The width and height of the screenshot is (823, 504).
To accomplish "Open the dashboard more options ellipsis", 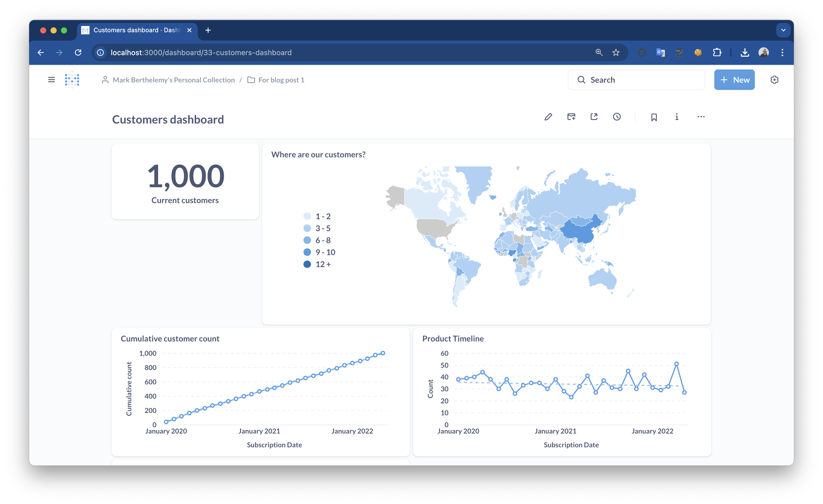I will 701,117.
